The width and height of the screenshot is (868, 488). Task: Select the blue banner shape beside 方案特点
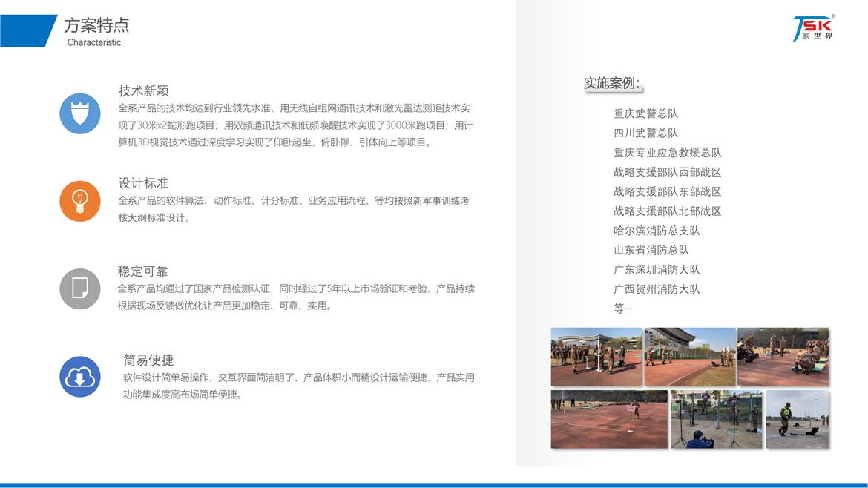[x=27, y=31]
